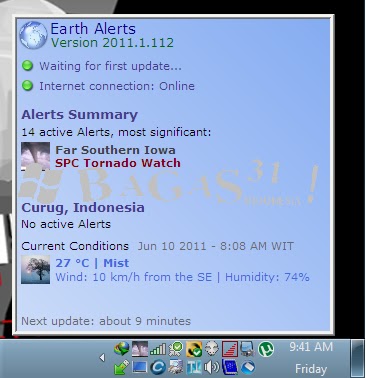This screenshot has height=378, width=366.
Task: Click the 14 active Alerts line
Action: point(116,132)
